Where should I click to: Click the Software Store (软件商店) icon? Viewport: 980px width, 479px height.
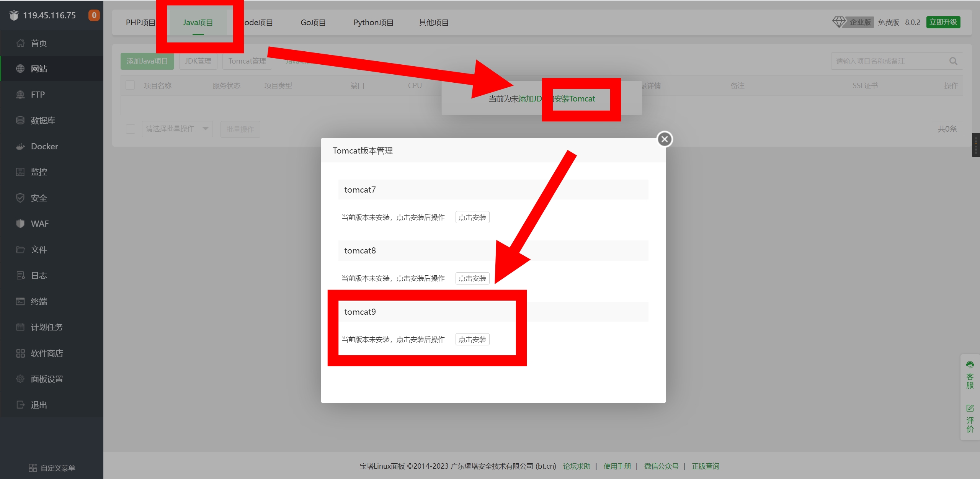20,353
